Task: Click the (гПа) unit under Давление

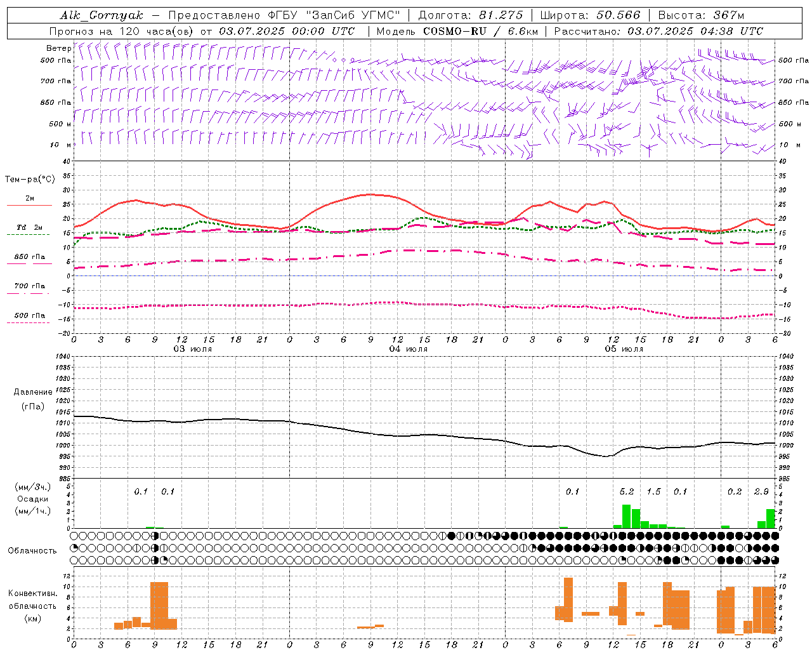Action: pos(32,407)
